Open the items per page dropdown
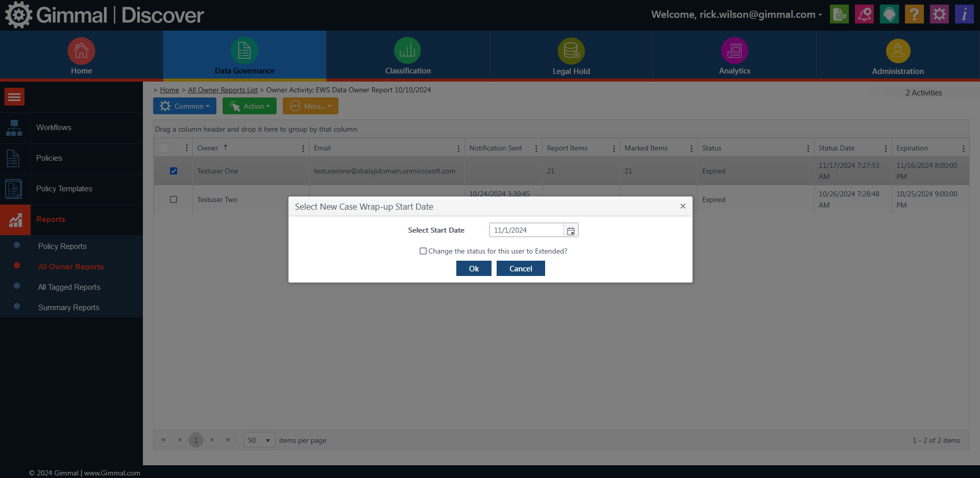The image size is (980, 478). (x=259, y=440)
